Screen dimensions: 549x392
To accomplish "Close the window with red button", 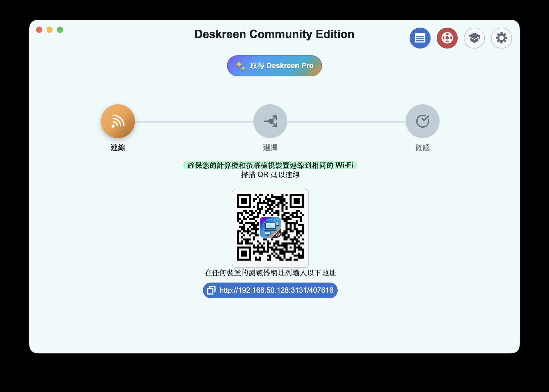I will coord(39,30).
